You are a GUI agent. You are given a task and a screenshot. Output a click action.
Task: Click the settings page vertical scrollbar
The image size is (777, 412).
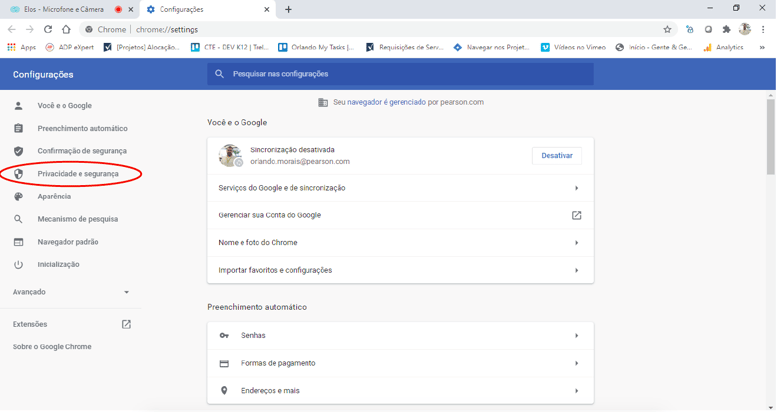[x=770, y=137]
